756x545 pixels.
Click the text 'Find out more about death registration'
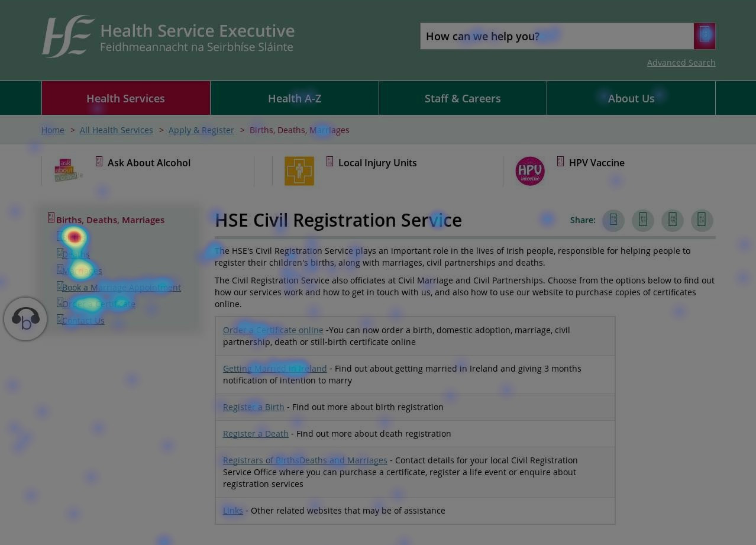coord(374,434)
